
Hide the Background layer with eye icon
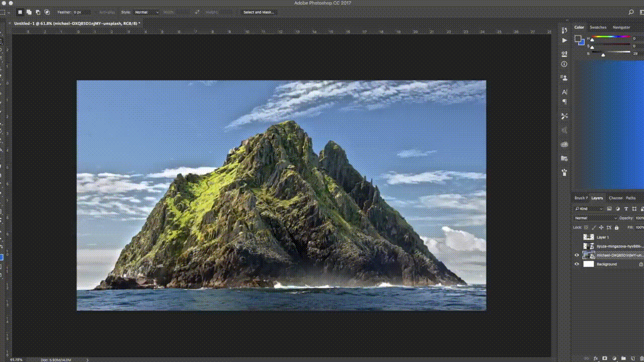[x=577, y=264]
